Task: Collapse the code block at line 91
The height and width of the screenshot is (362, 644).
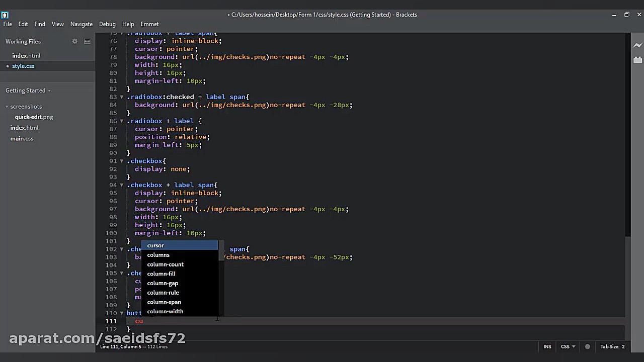Action: coord(121,161)
